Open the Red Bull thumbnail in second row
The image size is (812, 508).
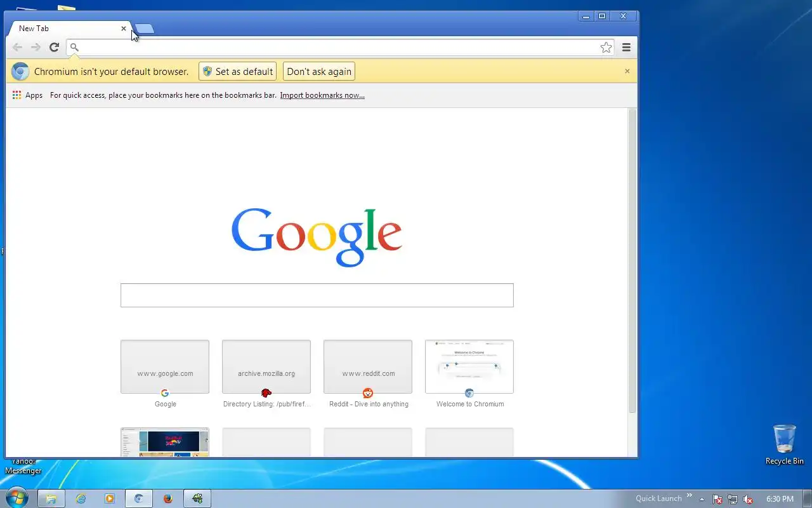[165, 442]
